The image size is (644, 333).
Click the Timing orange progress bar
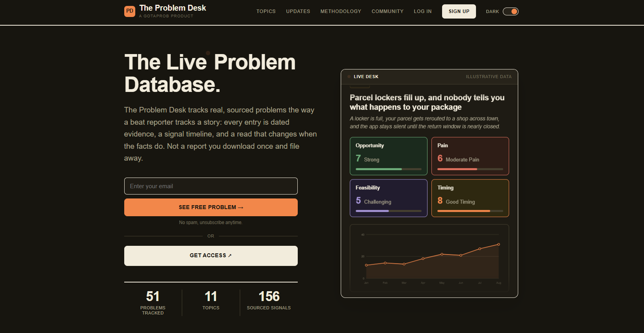470,211
